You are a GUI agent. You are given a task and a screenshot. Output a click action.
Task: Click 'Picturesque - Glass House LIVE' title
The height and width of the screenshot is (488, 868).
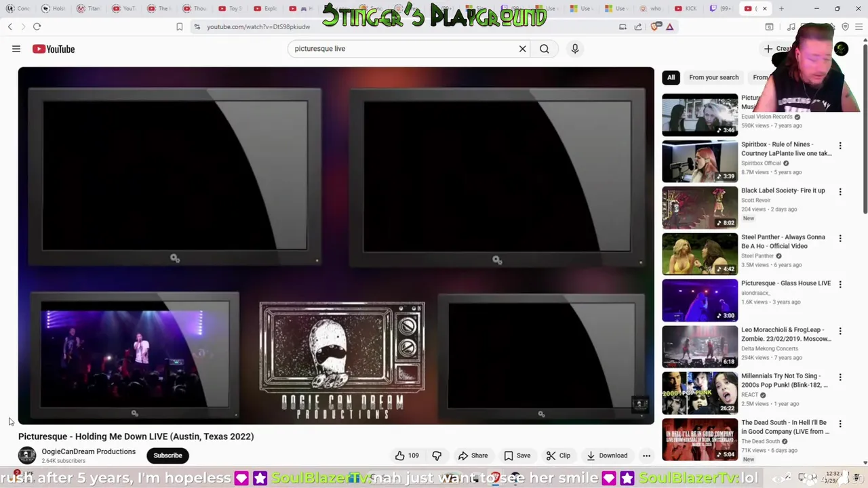point(786,283)
